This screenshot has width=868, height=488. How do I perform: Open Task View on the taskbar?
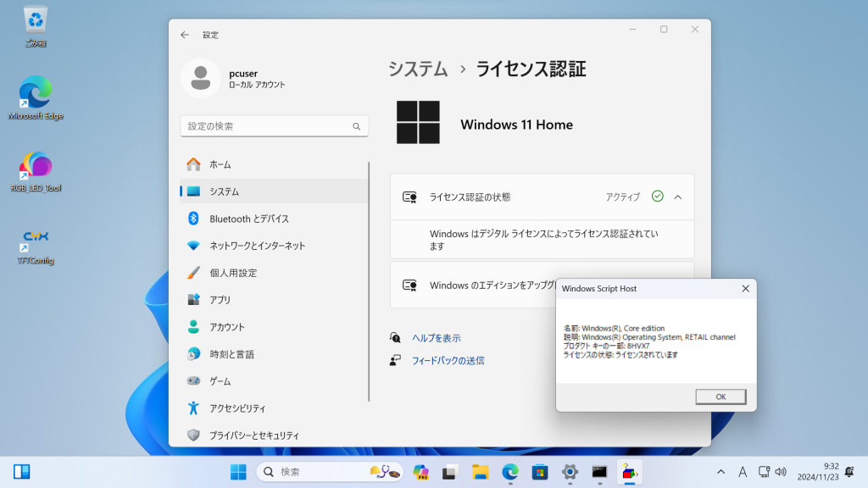point(449,472)
